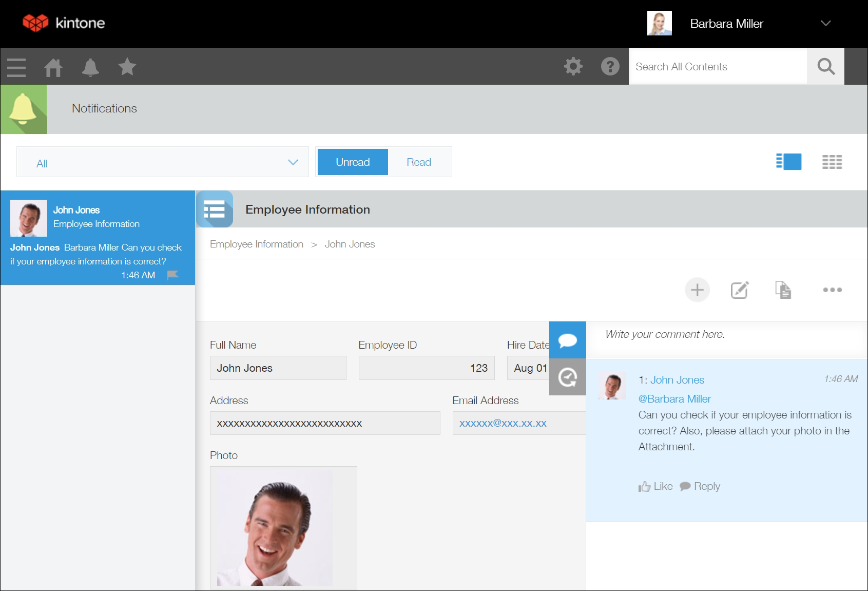The image size is (868, 591).
Task: Switch to grid layout view
Action: [x=832, y=162]
